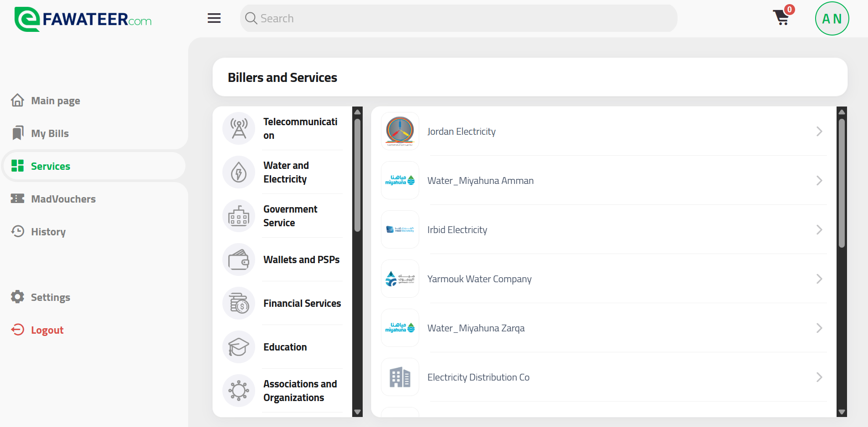Log out of the account
868x427 pixels.
[x=47, y=330]
